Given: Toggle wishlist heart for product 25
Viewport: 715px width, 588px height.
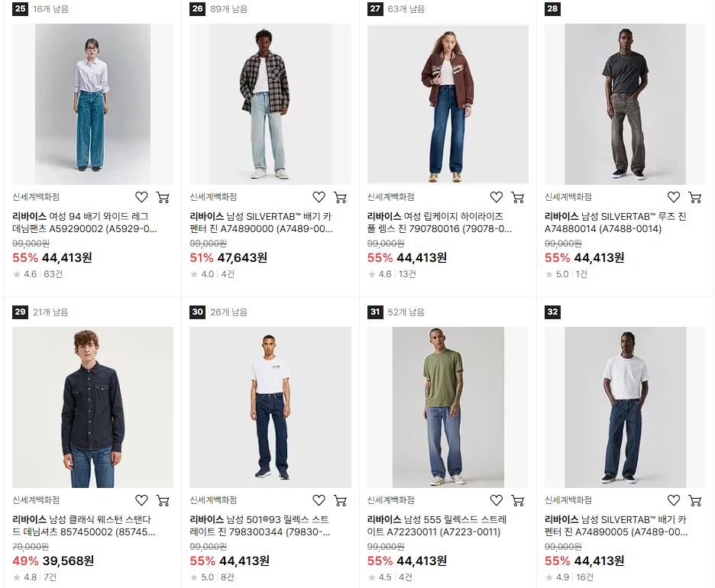Looking at the screenshot, I should [x=141, y=197].
